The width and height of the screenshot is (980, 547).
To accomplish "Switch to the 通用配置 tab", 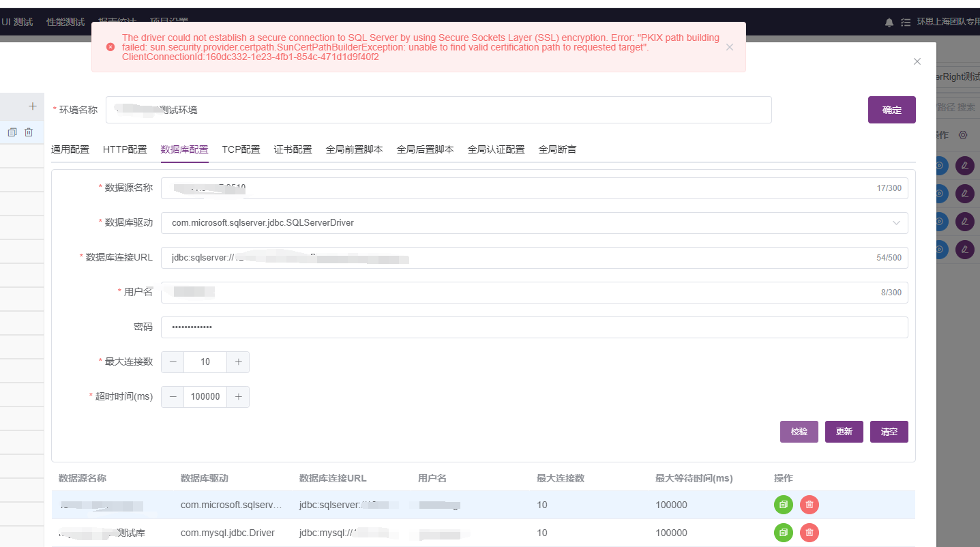I will click(70, 149).
